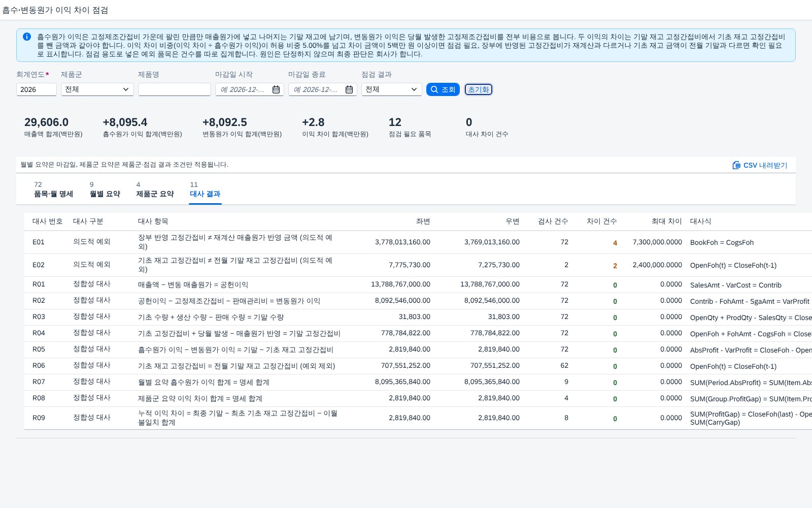Click the R01 row number cell
Viewport: 812px width, 508px height.
coord(39,284)
